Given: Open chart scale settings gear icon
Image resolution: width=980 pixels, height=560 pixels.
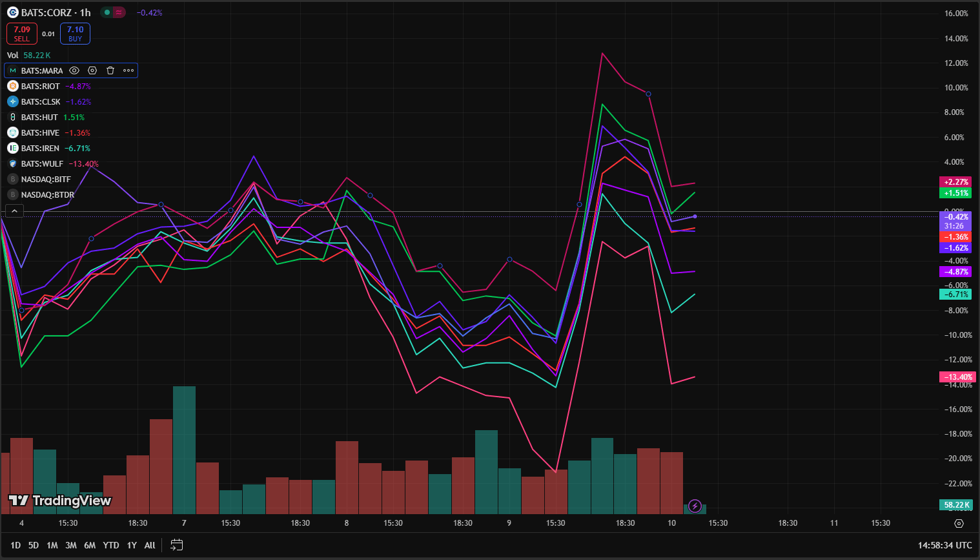Looking at the screenshot, I should click(x=959, y=523).
